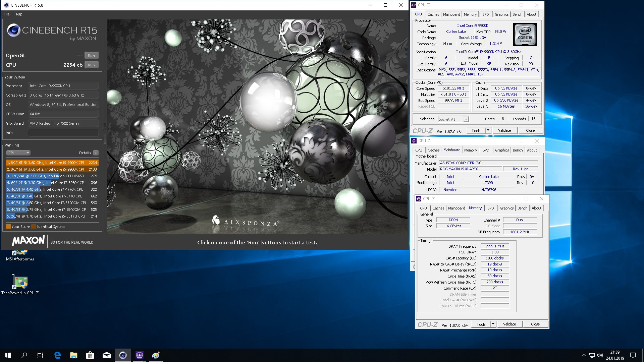
Task: Launch Microsoft Edge from taskbar
Action: point(57,355)
